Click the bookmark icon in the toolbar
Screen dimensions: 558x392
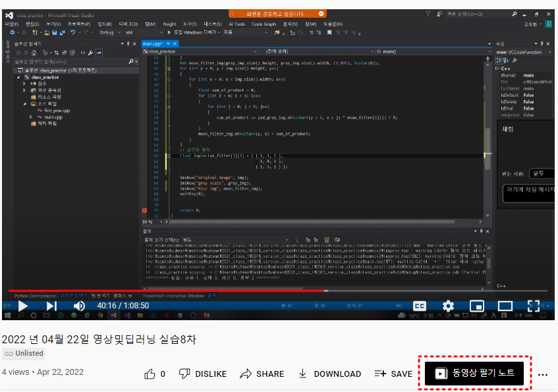329,32
